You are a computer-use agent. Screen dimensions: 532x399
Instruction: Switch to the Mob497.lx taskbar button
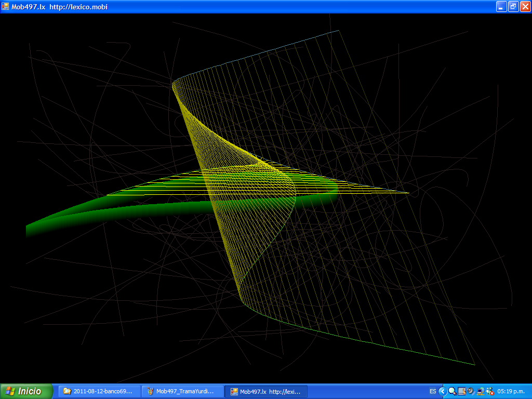tap(265, 391)
